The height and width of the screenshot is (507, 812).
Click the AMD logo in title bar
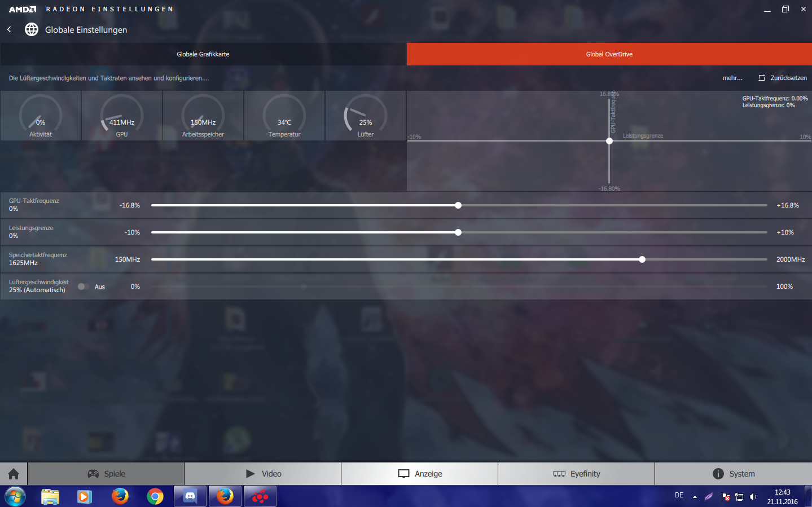pyautogui.click(x=23, y=9)
